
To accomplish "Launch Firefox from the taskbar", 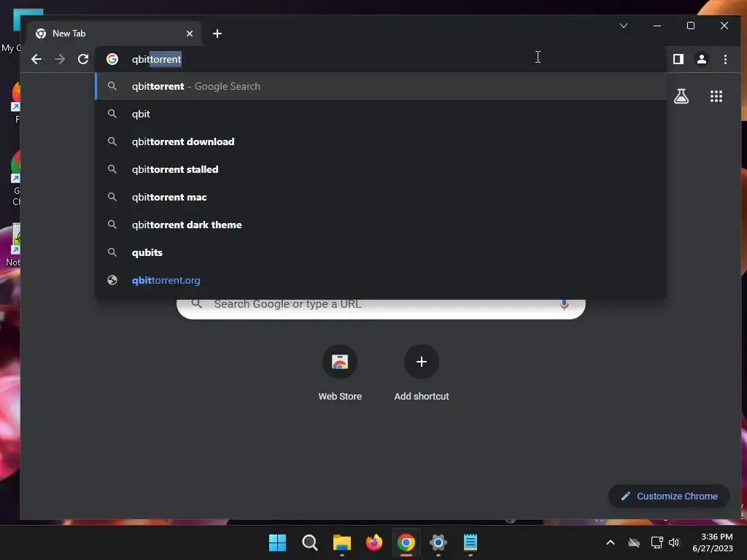I will (x=374, y=542).
